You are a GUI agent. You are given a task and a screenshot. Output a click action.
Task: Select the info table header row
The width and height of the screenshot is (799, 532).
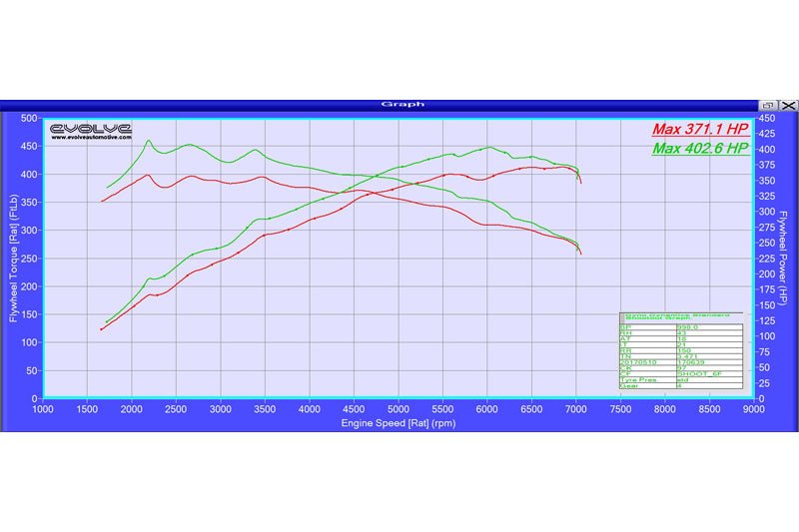[681, 315]
